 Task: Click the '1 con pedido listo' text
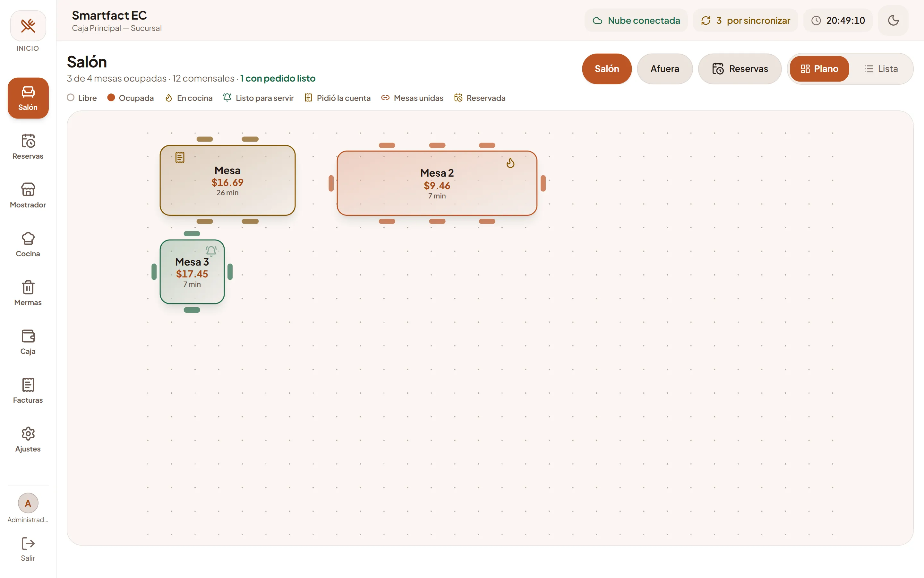click(278, 78)
